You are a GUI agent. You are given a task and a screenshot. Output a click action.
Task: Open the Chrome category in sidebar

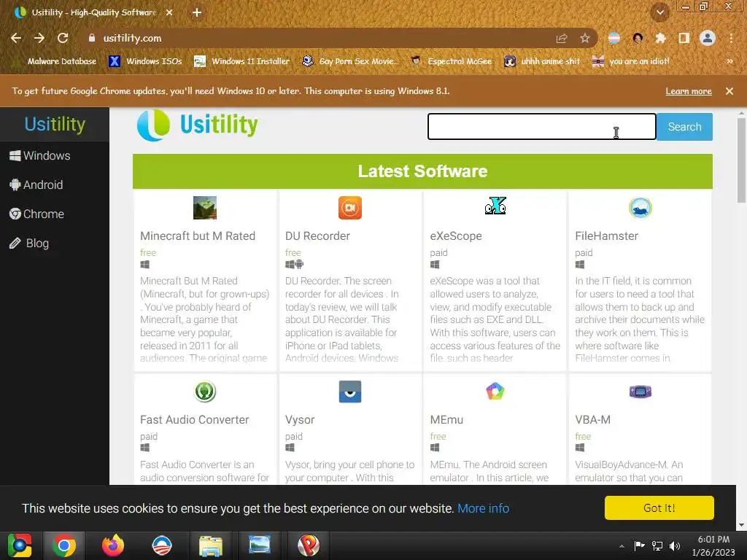click(x=36, y=214)
